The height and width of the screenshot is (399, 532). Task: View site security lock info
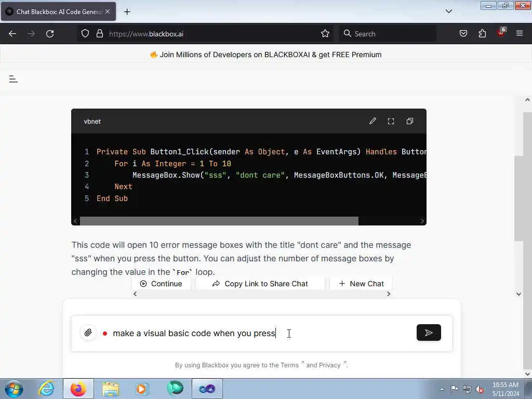(x=99, y=34)
